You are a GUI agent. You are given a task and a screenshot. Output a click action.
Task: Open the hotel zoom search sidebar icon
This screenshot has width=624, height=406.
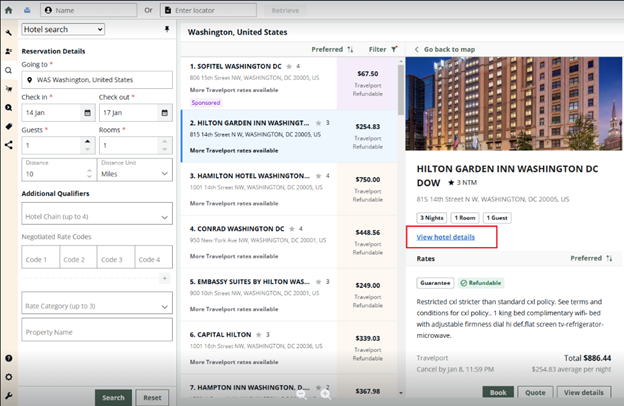(x=8, y=107)
